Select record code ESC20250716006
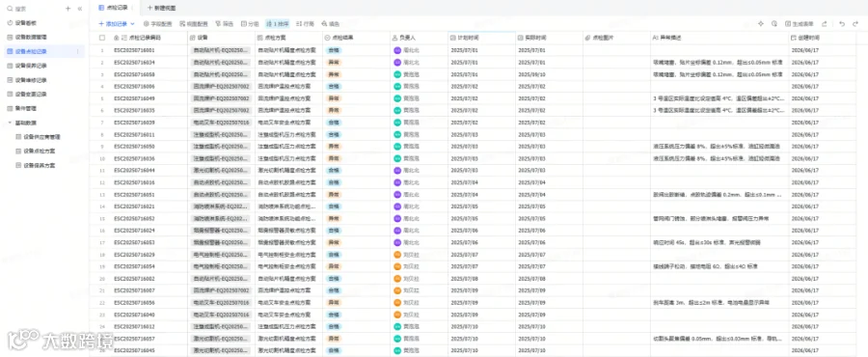Screen dimensions: 868x357 click(x=134, y=86)
